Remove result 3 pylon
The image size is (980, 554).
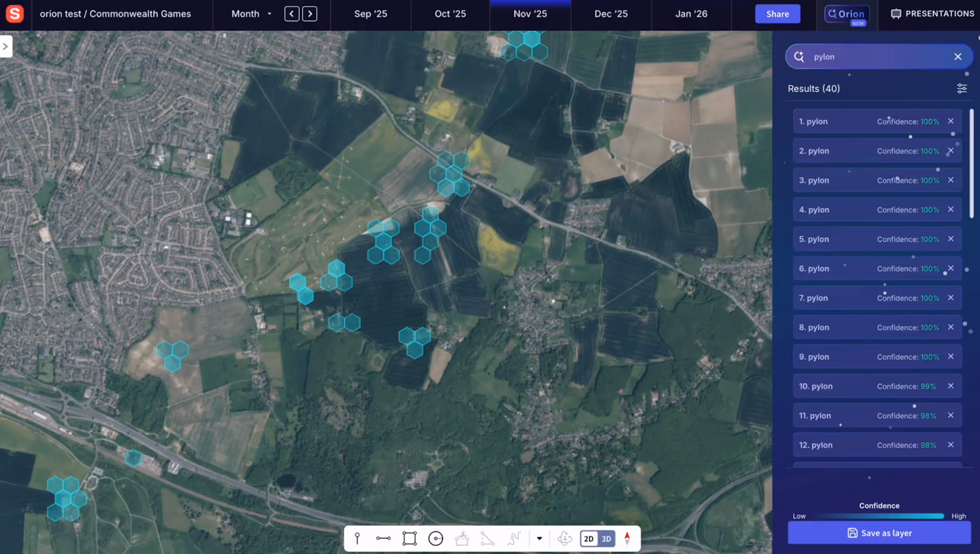[x=951, y=180]
